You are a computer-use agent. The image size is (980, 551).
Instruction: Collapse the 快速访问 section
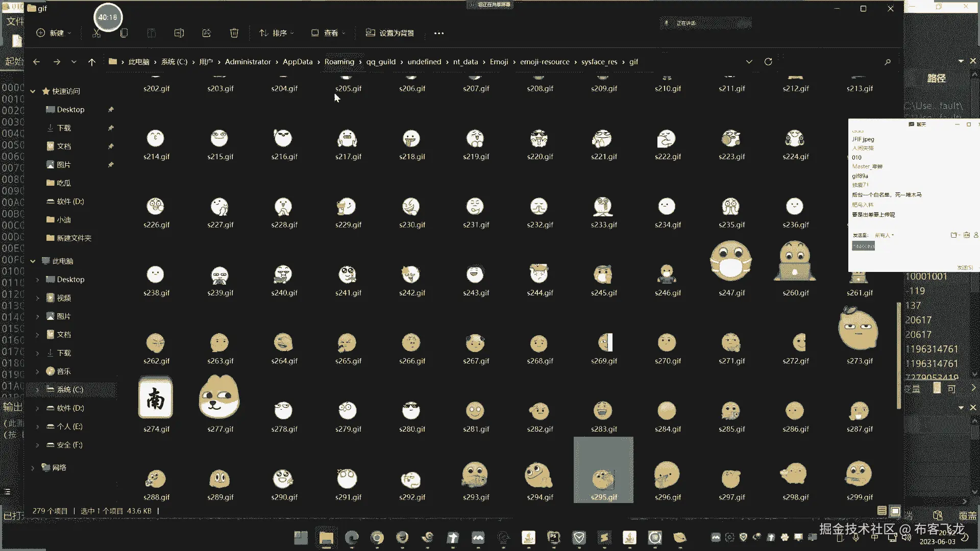point(33,91)
